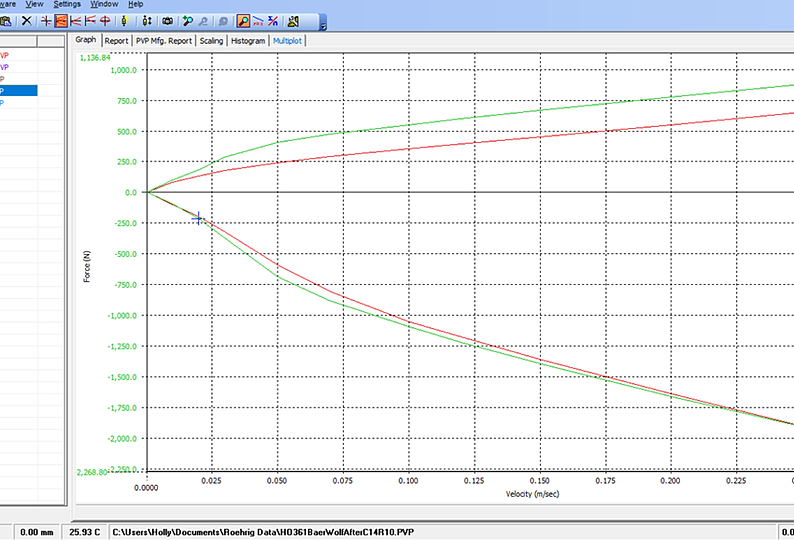794x540 pixels.
Task: Select the highlighted blue file row
Action: point(19,91)
